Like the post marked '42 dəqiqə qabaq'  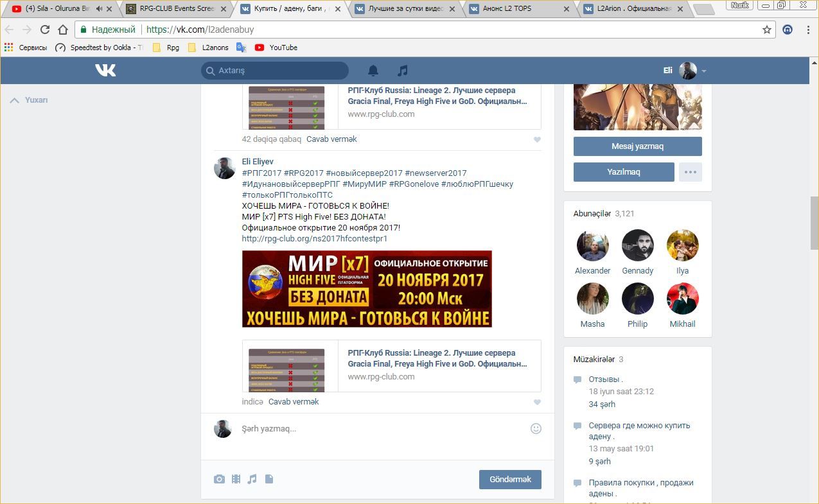[537, 139]
